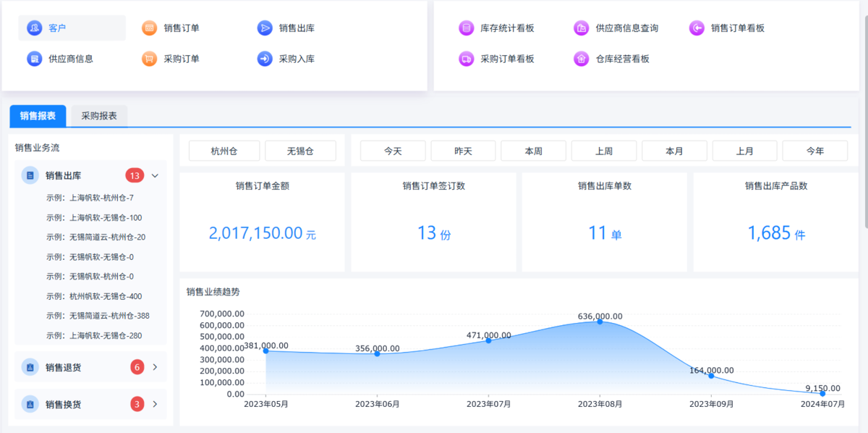The height and width of the screenshot is (433, 868).
Task: Filter by 无锡仓 warehouse
Action: coord(300,151)
